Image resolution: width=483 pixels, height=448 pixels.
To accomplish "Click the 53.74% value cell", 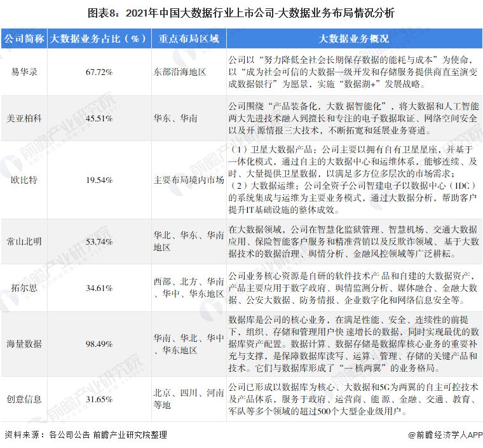I will tap(99, 241).
